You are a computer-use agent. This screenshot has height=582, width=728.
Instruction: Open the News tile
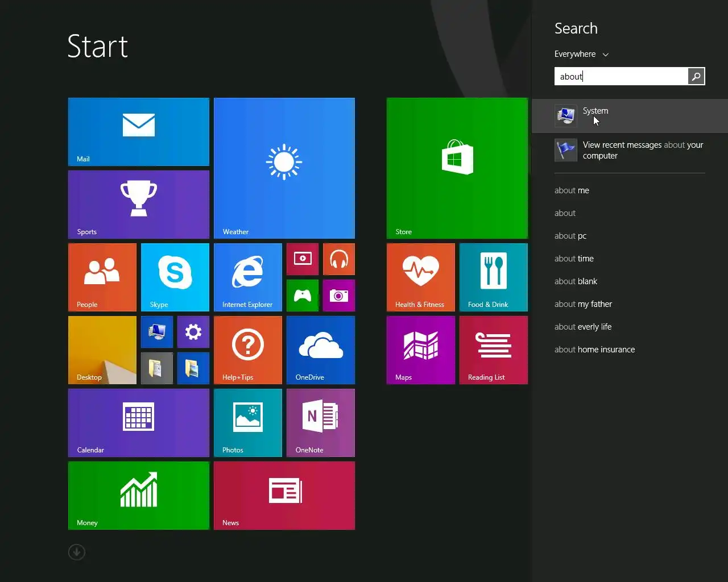click(x=284, y=496)
